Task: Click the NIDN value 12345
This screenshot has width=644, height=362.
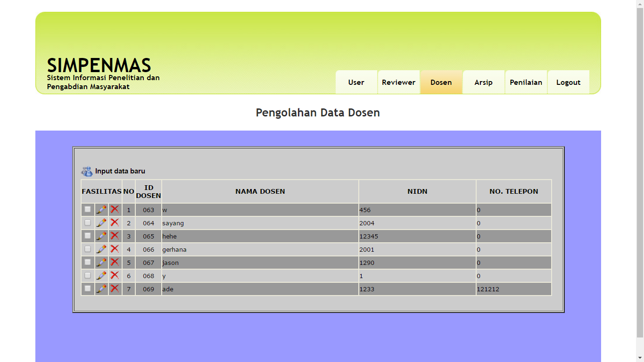Action: [x=369, y=236]
